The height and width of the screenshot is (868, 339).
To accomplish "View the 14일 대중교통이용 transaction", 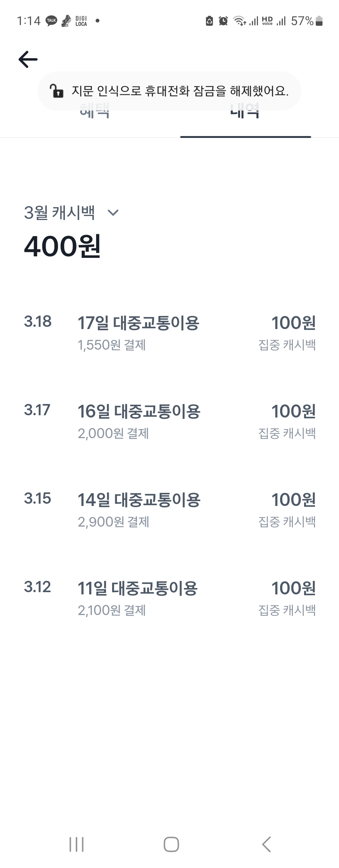I will (169, 510).
